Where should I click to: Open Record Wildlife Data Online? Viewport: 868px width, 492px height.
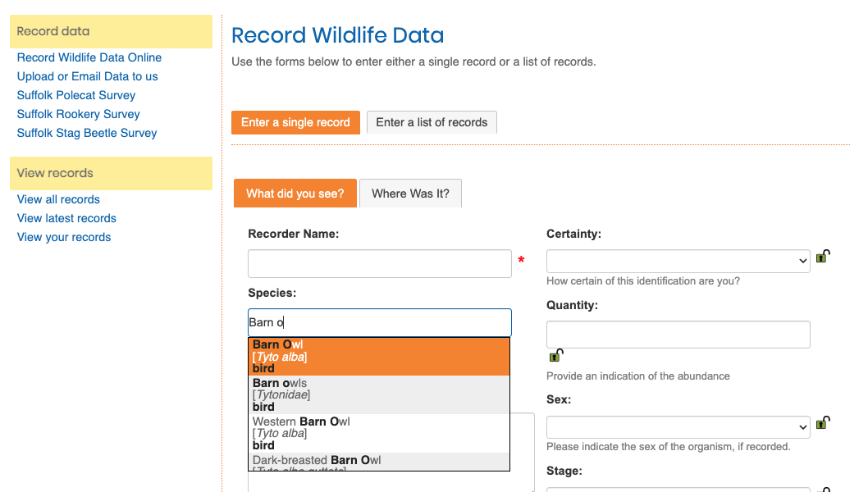tap(89, 57)
